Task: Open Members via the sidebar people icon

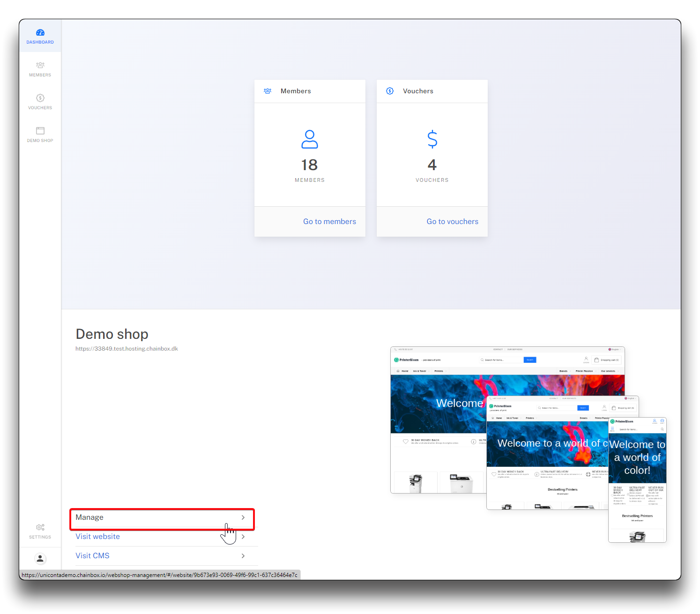Action: pos(40,65)
